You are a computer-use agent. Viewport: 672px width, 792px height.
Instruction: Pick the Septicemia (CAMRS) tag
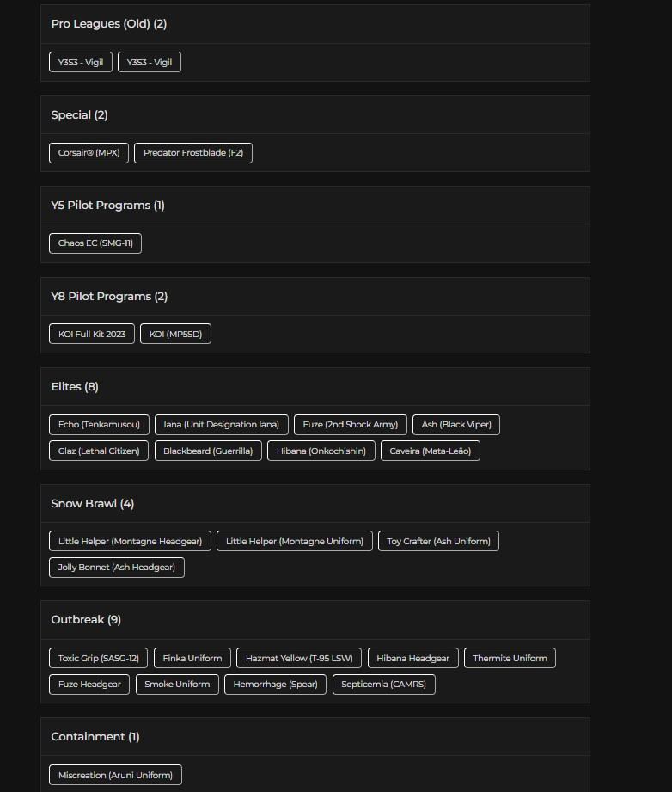tap(383, 685)
